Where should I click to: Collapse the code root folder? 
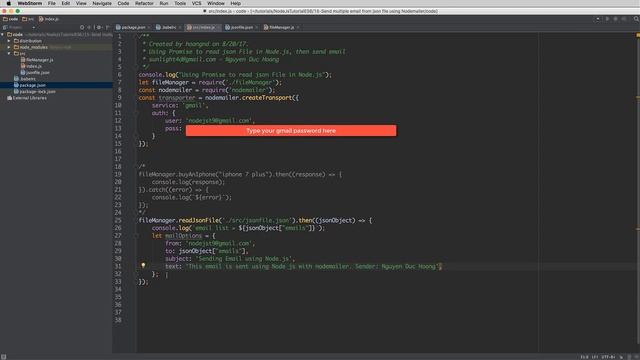pos(3,35)
